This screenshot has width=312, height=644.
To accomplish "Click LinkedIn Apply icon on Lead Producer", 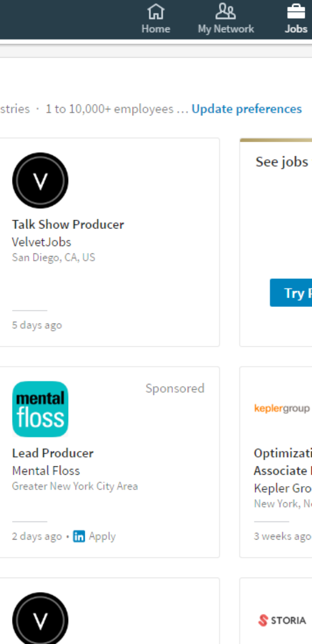I will pos(79,536).
